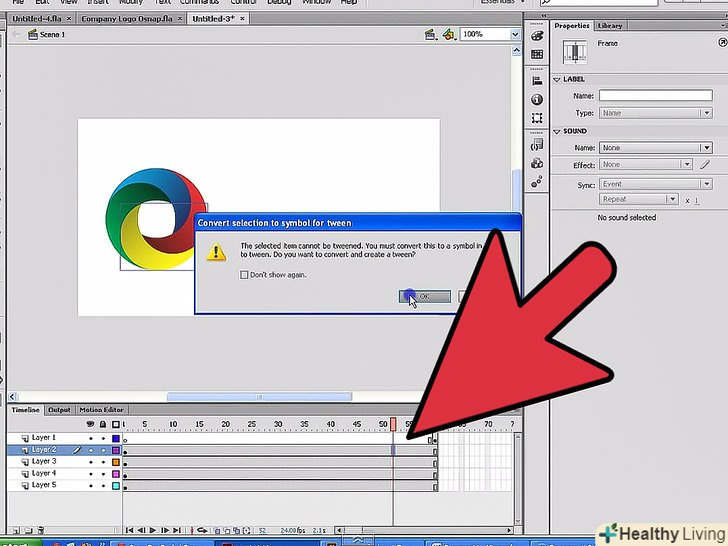Click the help arrow icon in Properties
728x546 pixels.
coord(722,43)
